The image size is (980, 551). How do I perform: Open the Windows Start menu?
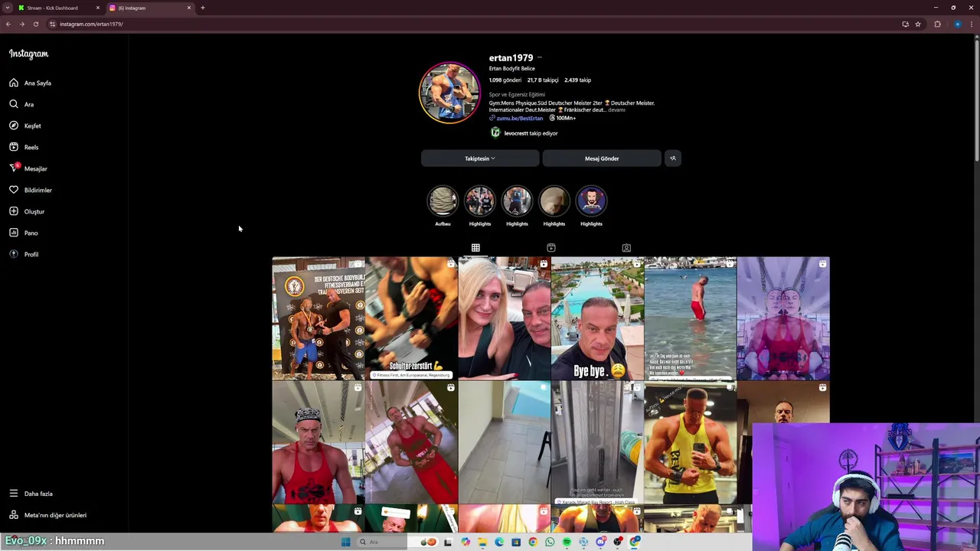[345, 542]
